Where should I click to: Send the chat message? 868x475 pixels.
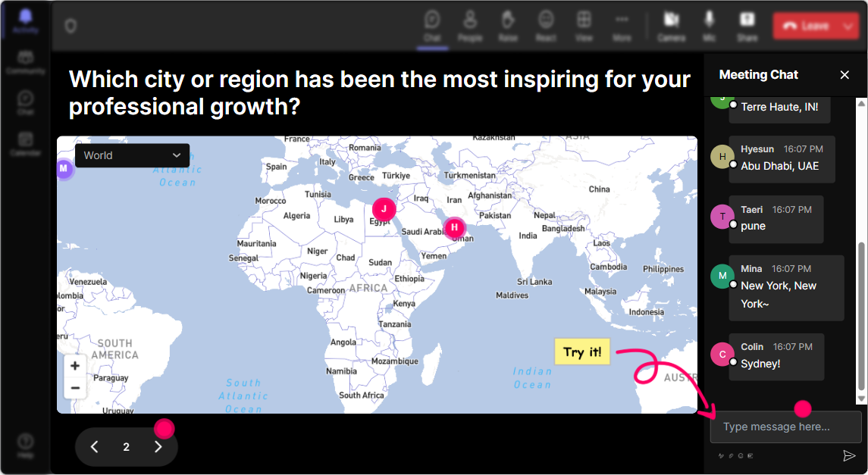coord(848,455)
